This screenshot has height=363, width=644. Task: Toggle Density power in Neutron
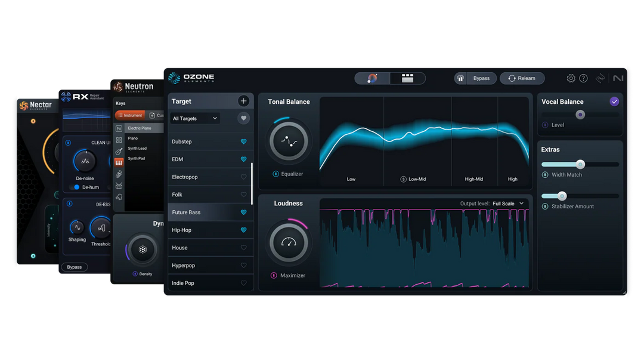[135, 274]
